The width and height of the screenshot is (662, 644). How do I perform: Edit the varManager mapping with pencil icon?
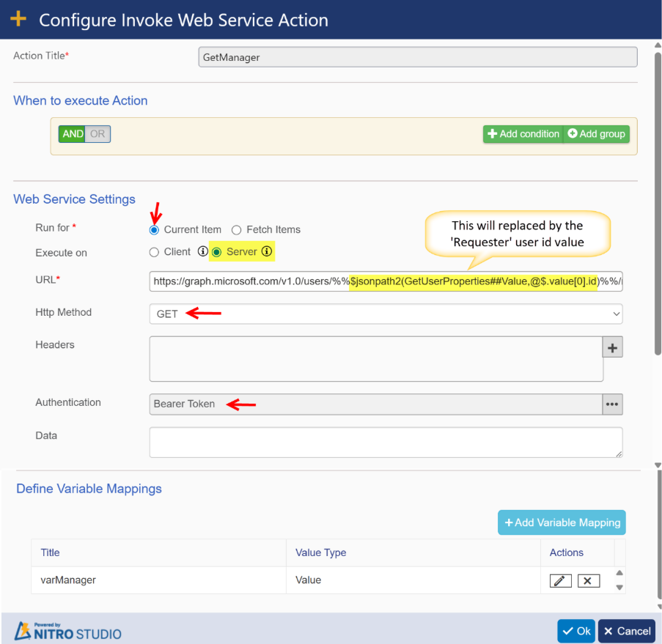coord(560,580)
